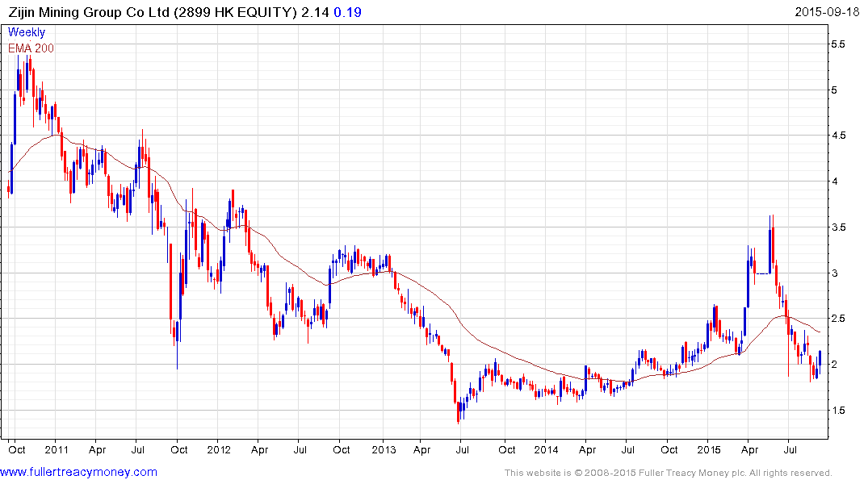
Task: Select the 2015 label on the time axis
Action: (709, 449)
